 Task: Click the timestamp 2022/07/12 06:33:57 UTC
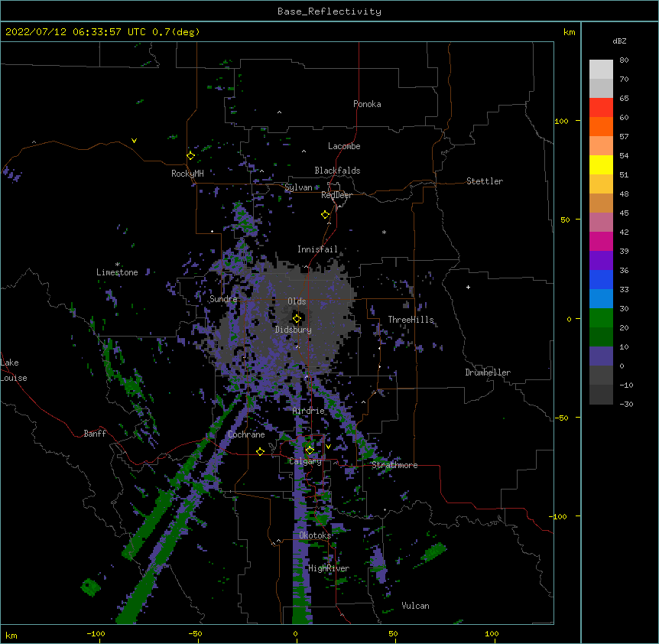(x=75, y=32)
